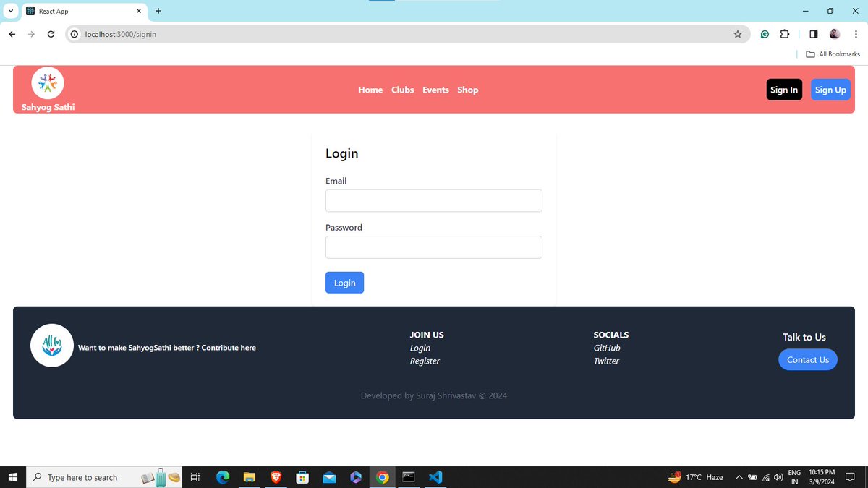This screenshot has height=488, width=868.
Task: Click the footer Register link
Action: click(x=425, y=361)
